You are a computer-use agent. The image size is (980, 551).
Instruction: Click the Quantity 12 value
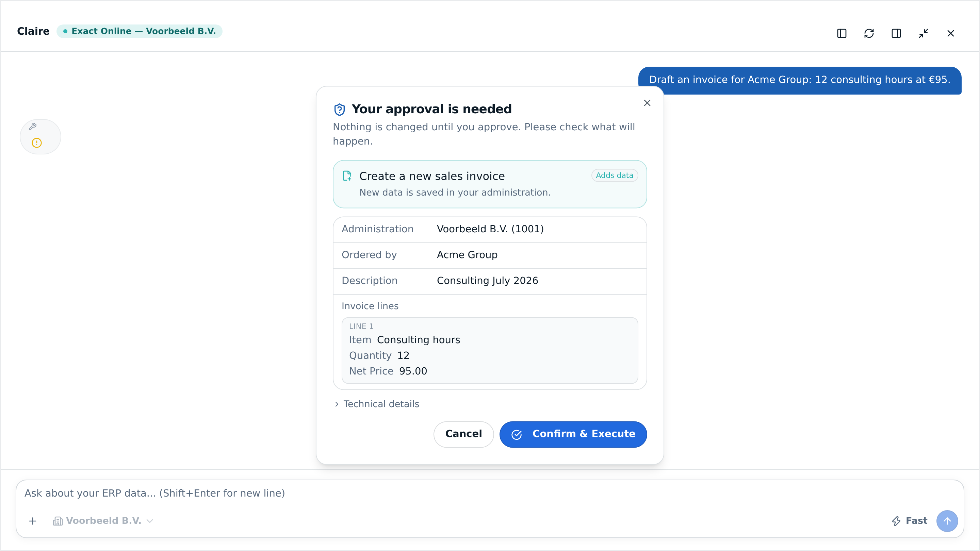403,355
